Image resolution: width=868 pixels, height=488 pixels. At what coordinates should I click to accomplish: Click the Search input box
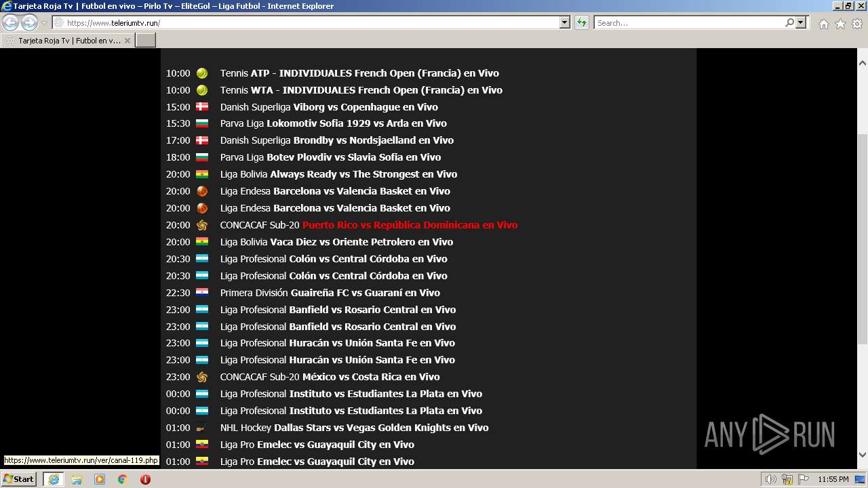click(689, 22)
